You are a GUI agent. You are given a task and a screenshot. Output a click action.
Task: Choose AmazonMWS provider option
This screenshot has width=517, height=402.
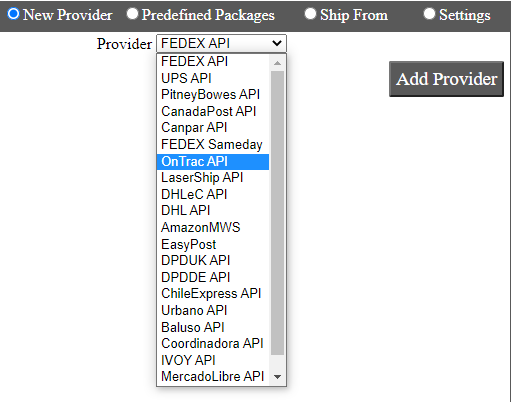click(213, 228)
